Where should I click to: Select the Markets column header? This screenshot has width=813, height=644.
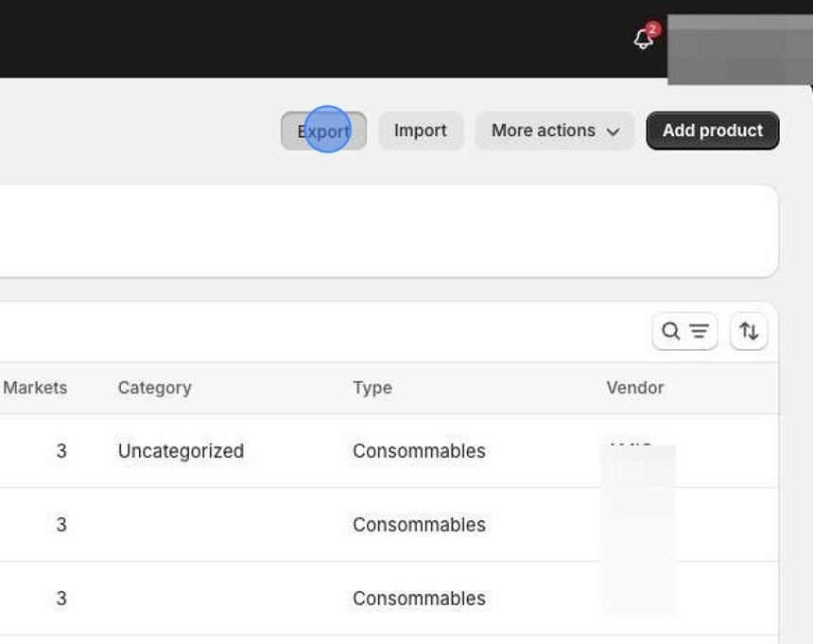tap(35, 388)
